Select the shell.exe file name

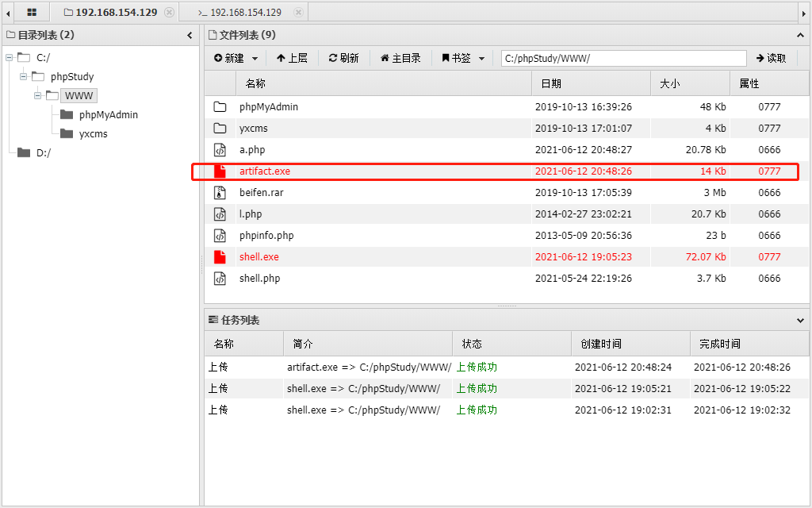point(259,256)
